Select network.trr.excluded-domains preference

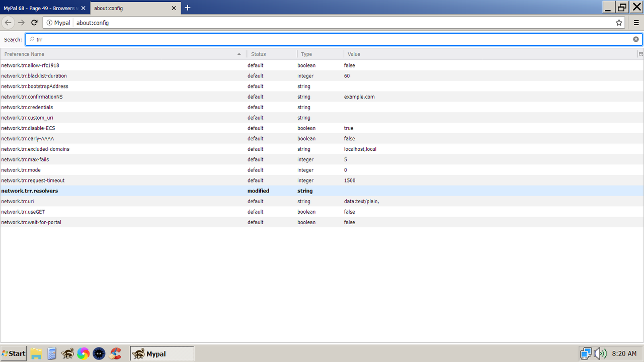[x=322, y=149]
